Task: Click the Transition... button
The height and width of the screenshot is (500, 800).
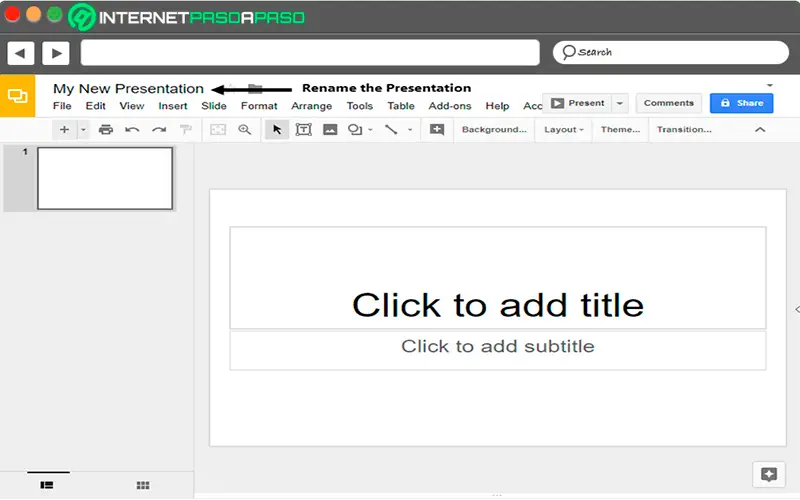Action: pos(684,130)
